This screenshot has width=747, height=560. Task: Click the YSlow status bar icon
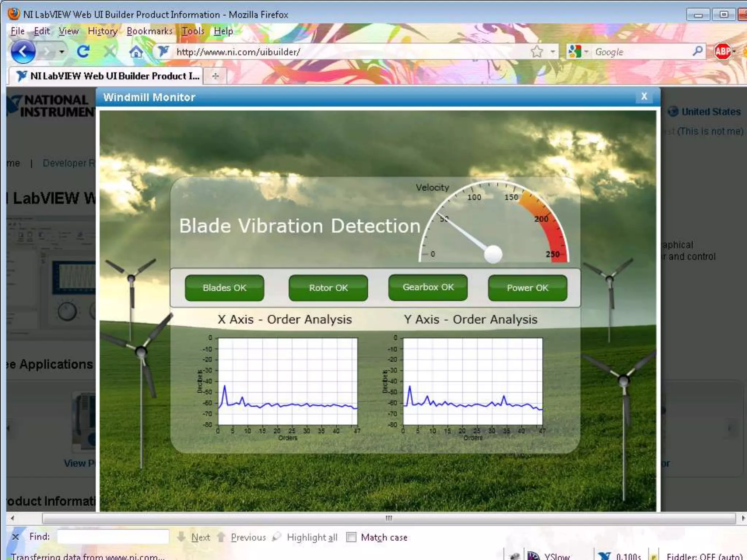click(534, 556)
